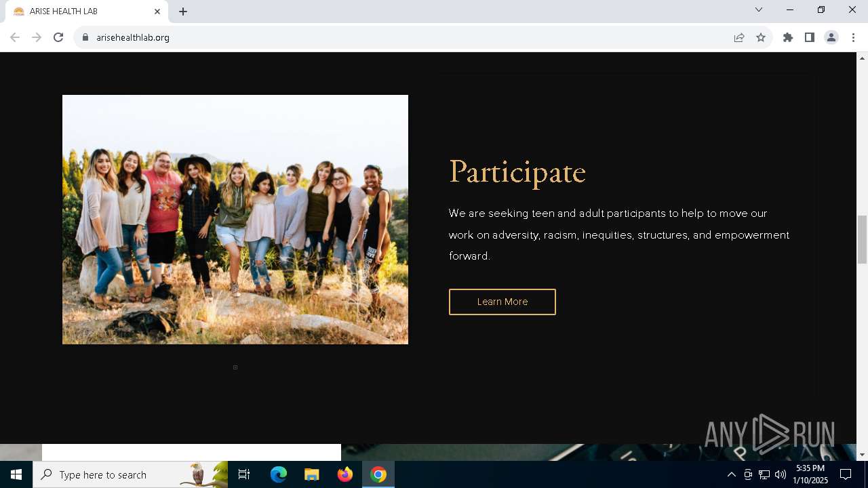Open the Extensions puzzle icon
The width and height of the screenshot is (868, 488).
click(788, 37)
